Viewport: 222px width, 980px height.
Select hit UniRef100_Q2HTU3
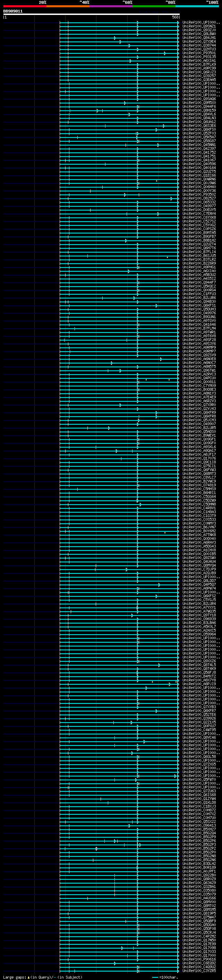tap(199, 49)
